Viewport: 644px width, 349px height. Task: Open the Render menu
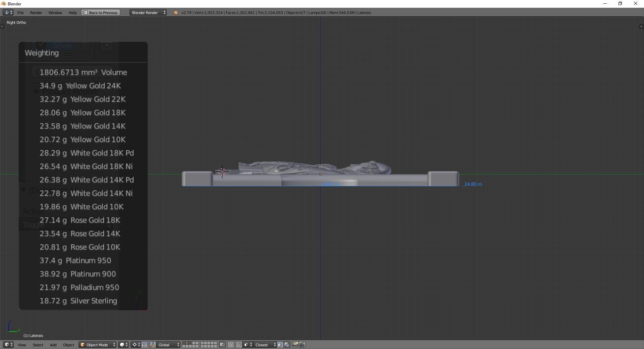(x=36, y=13)
